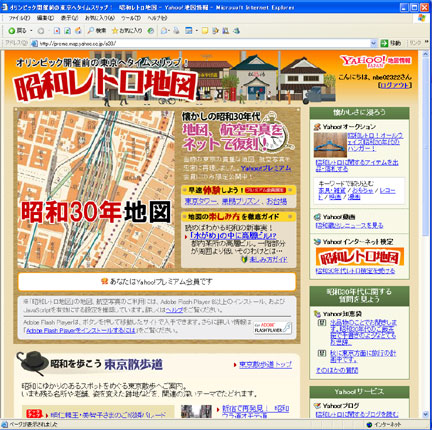Open the blue hanger auction thumbnail
Image resolution: width=432 pixels, height=430 pixels.
[330, 145]
